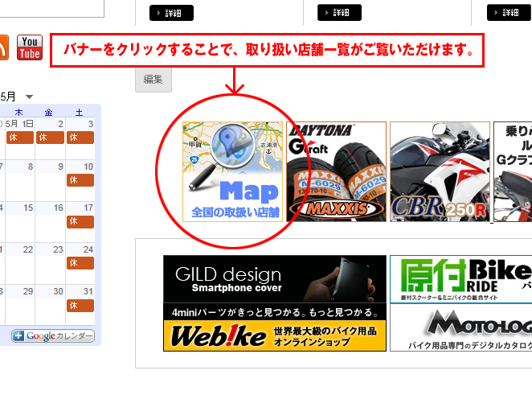Click the rightmost 詳細 details button
Viewport: 532px width, 395px height.
[x=508, y=13]
